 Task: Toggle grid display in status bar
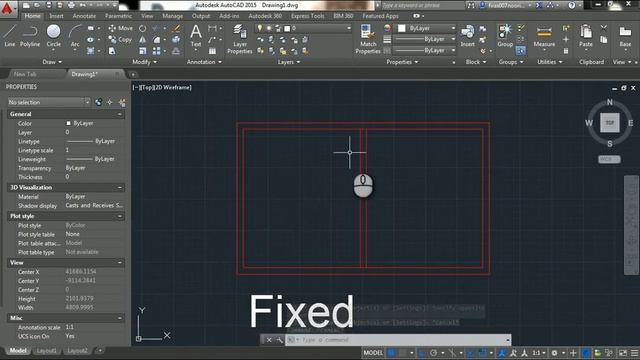[x=391, y=353]
